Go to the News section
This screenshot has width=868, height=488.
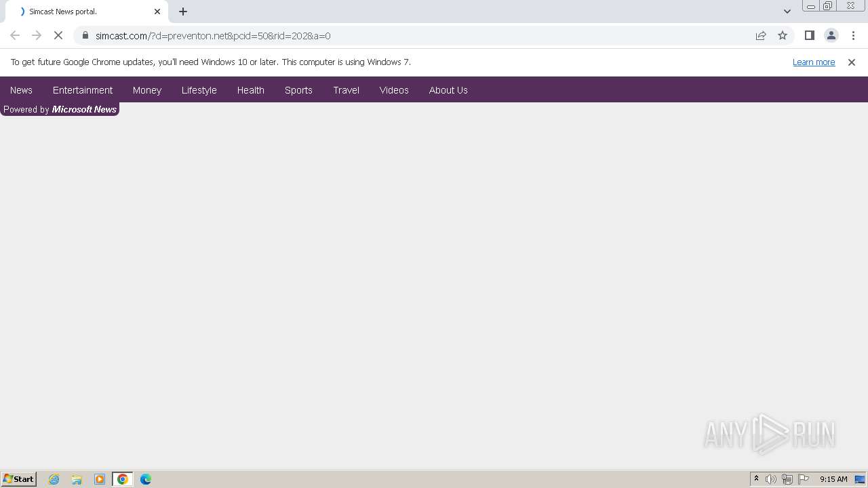(x=21, y=90)
